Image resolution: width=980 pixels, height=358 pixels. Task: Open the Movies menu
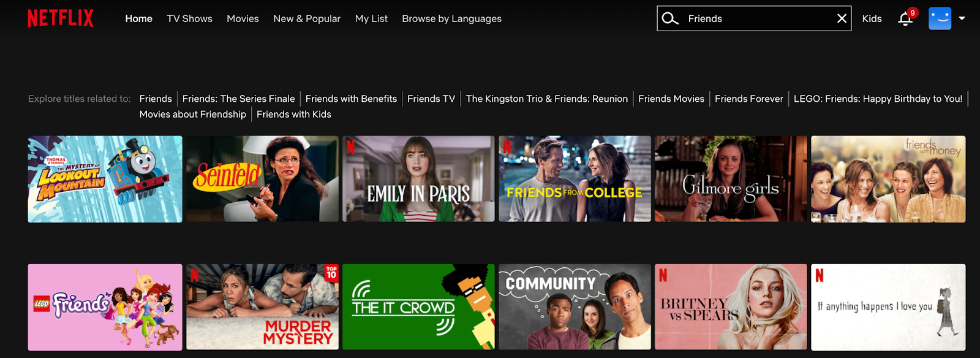[x=243, y=18]
